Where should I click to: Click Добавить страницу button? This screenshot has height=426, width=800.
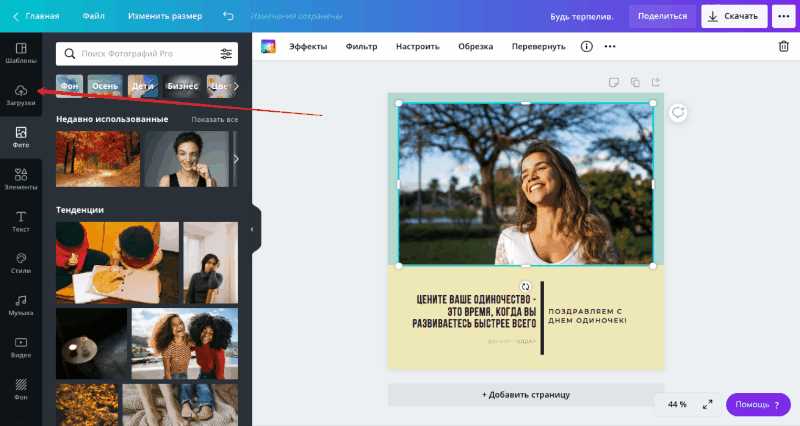pyautogui.click(x=526, y=395)
